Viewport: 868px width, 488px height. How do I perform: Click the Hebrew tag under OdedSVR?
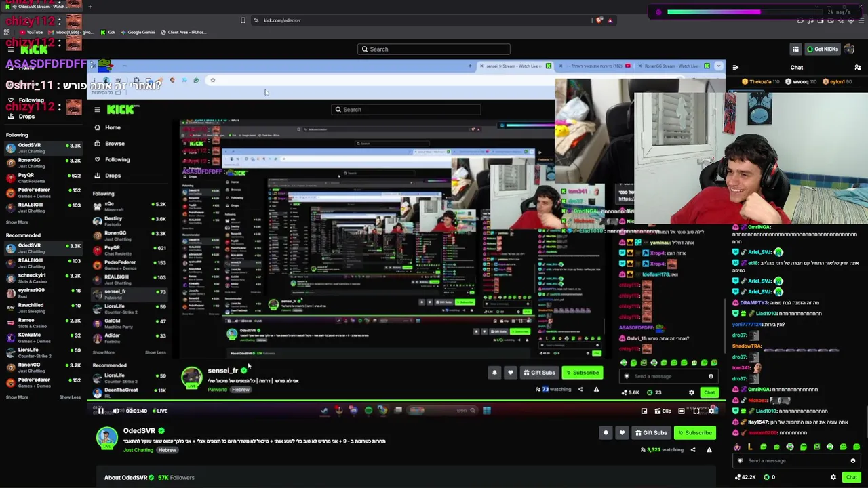[167, 450]
